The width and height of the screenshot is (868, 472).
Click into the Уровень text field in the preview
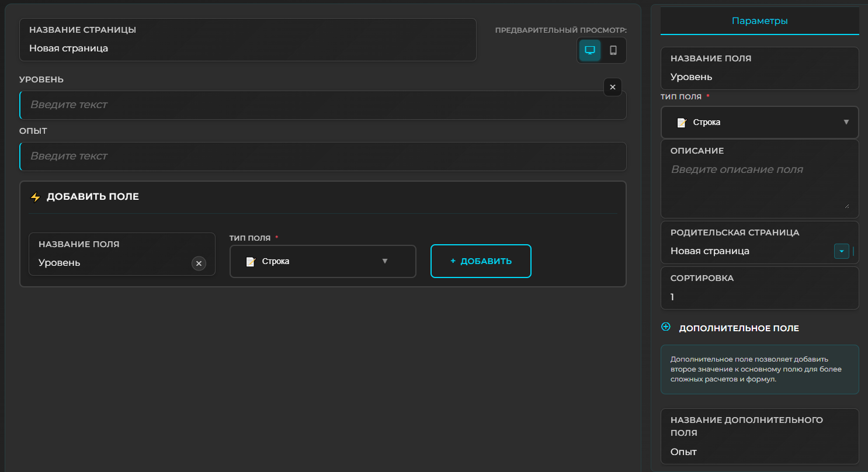coord(322,105)
